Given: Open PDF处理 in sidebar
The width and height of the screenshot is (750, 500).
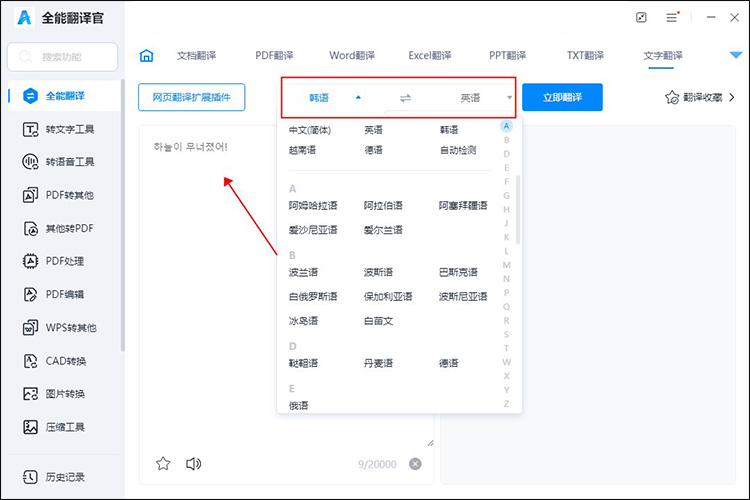Looking at the screenshot, I should point(54,261).
